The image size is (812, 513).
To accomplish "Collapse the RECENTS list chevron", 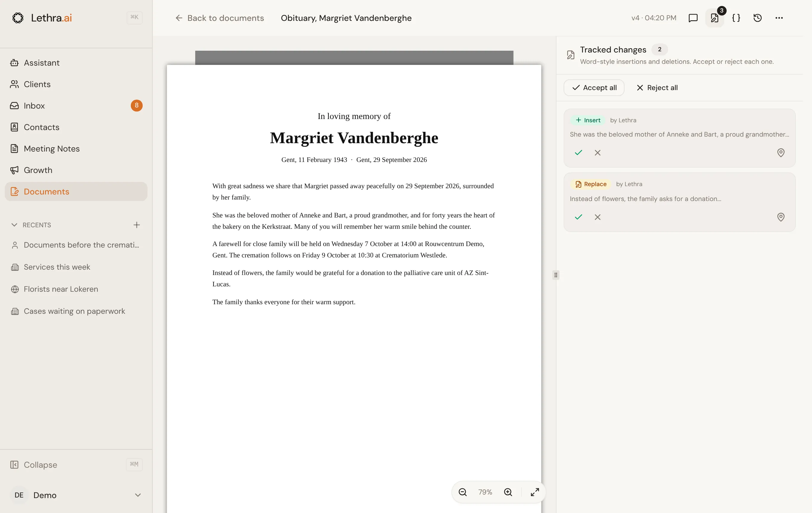I will [14, 225].
